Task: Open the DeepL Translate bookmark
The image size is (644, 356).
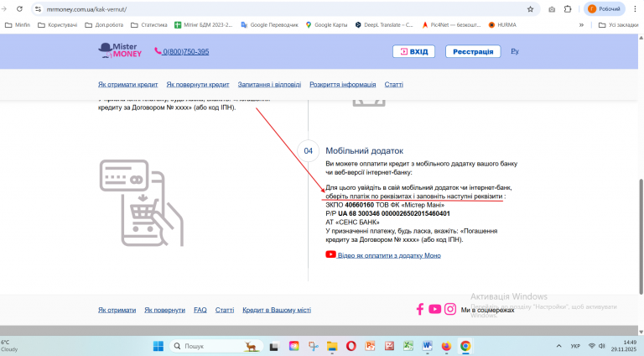Action: [x=384, y=25]
